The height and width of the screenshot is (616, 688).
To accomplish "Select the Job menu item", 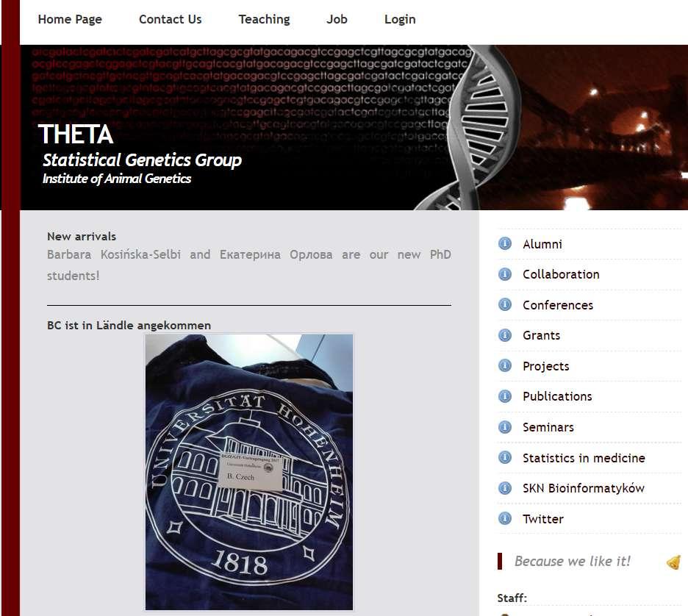I will click(x=337, y=19).
